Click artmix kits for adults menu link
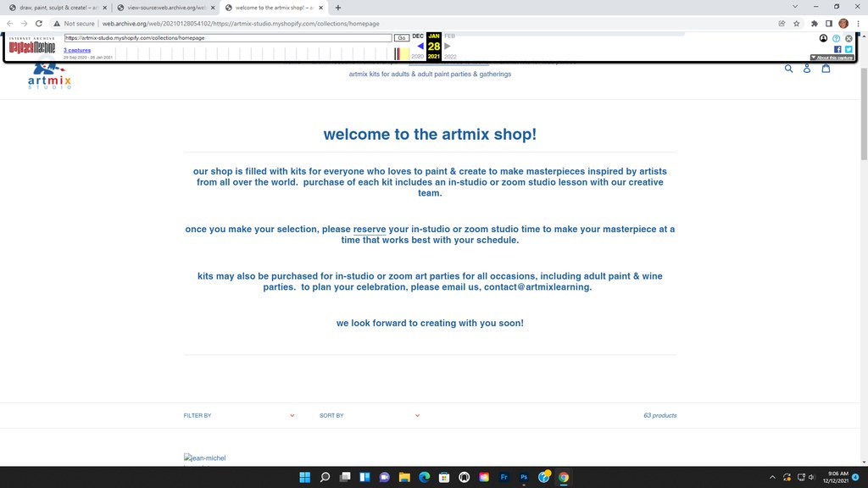Image resolution: width=868 pixels, height=488 pixels. pyautogui.click(x=430, y=75)
